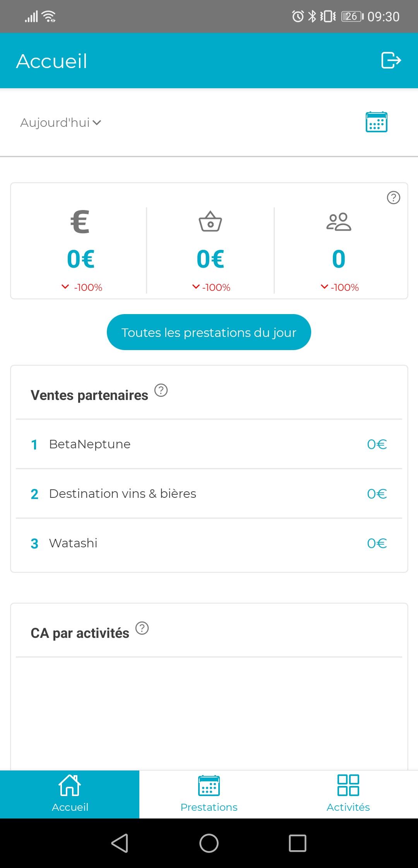Select the BetaNeptune partner row

click(209, 444)
